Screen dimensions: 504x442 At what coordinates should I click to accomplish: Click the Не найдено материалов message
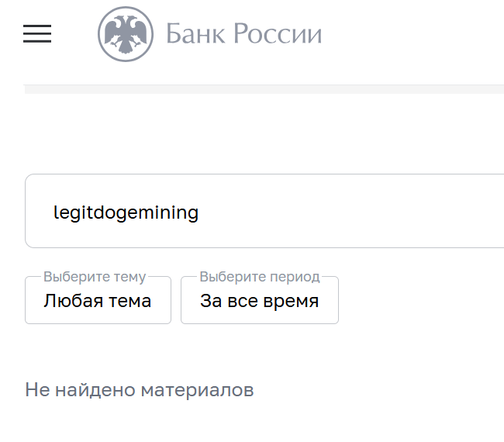tap(140, 389)
